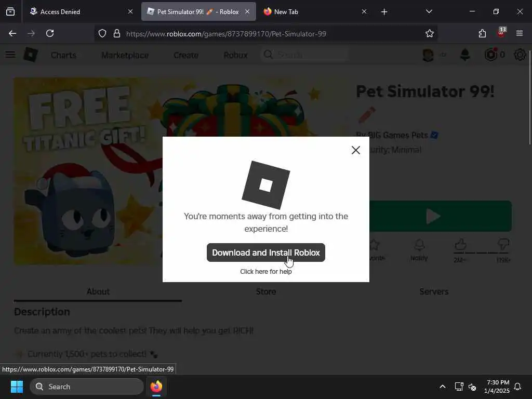Open Firefox View tab icon
This screenshot has height=399, width=532.
click(x=10, y=11)
